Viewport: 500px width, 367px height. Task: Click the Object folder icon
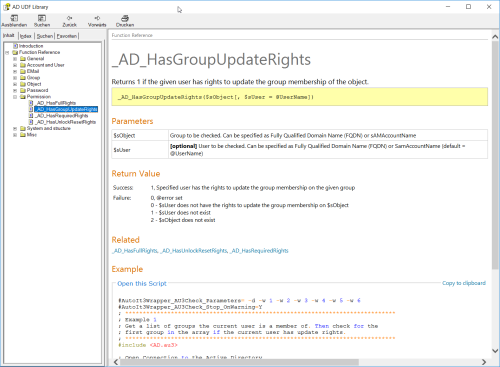pyautogui.click(x=23, y=84)
